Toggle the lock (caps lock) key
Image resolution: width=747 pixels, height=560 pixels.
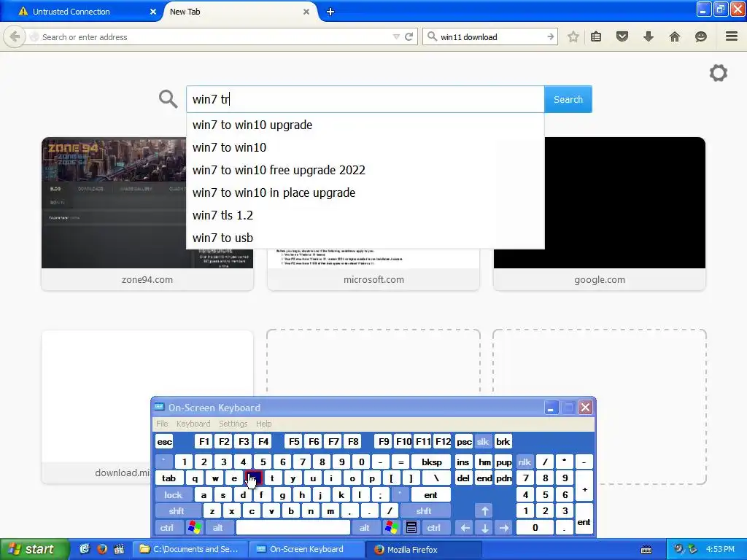coord(174,495)
